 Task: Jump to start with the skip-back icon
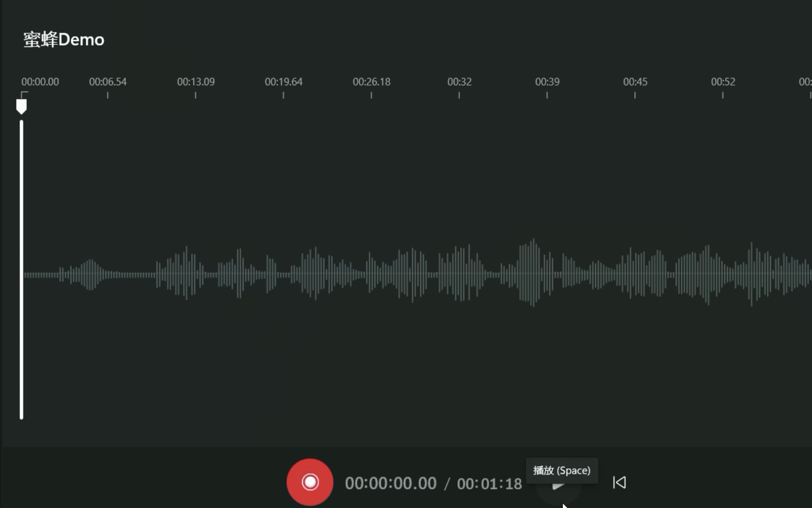click(619, 482)
